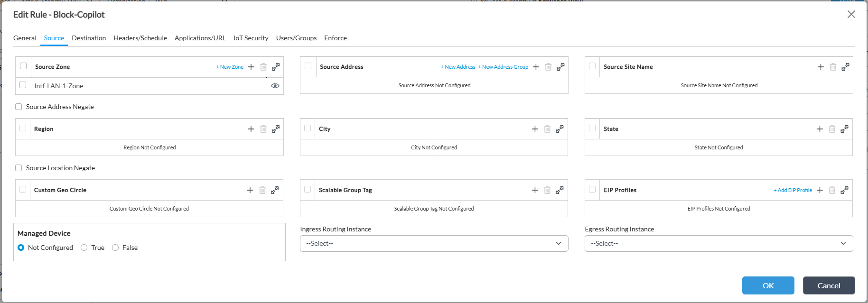Add a Scalable Group Tag plus icon
This screenshot has height=303, width=868.
pyautogui.click(x=535, y=190)
